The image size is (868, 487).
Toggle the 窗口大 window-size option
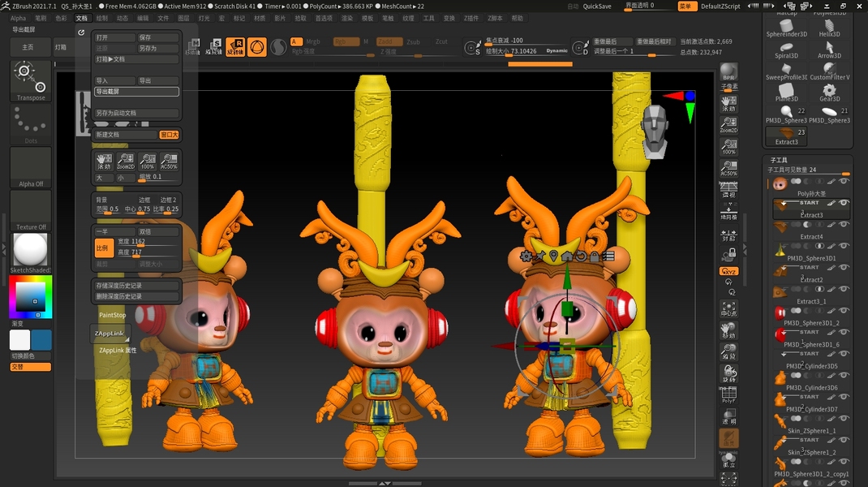click(x=169, y=135)
